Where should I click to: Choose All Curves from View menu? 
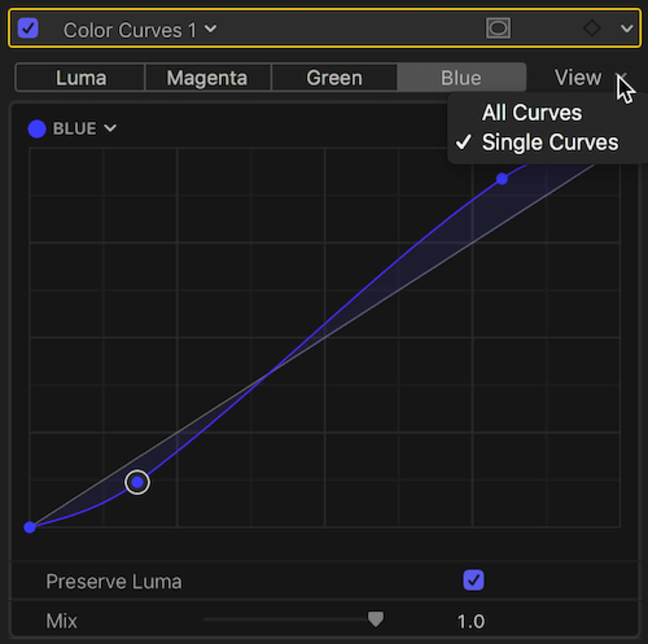[532, 112]
